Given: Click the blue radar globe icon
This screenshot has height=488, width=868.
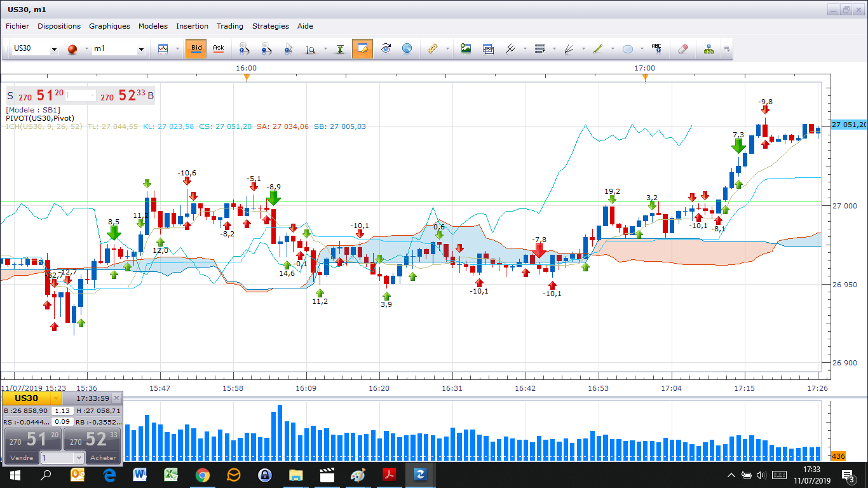Looking at the screenshot, I should 407,49.
